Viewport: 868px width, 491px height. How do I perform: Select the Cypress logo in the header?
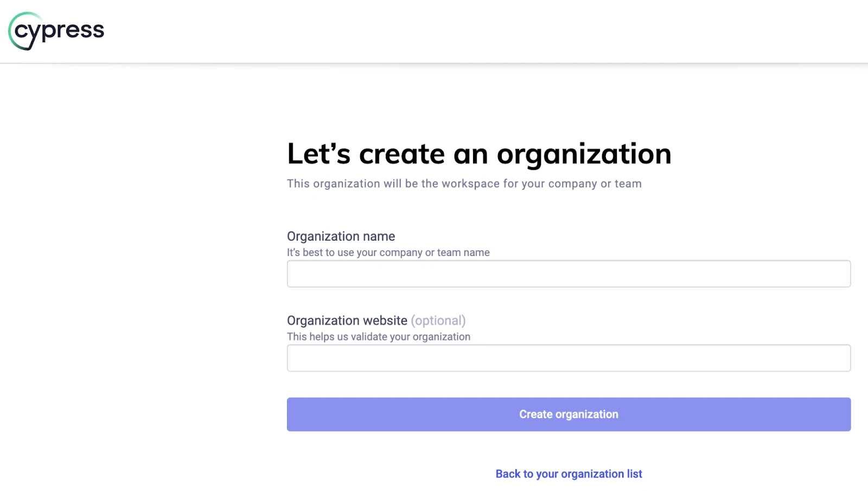[56, 31]
